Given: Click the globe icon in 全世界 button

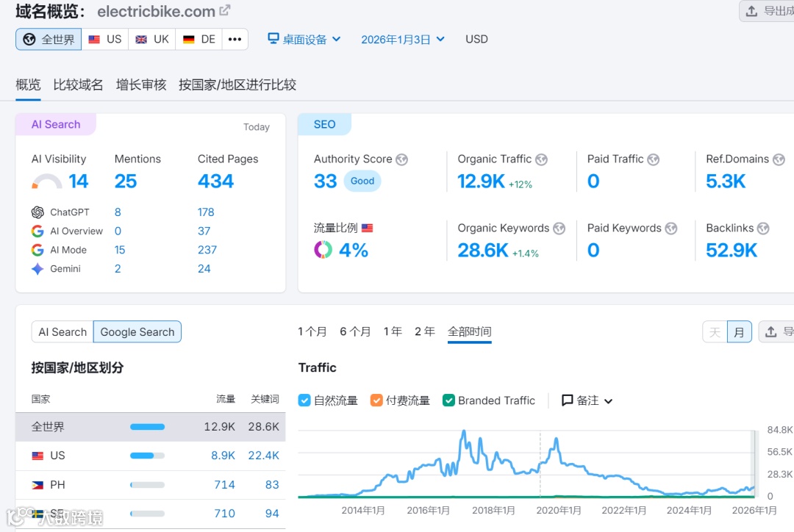Looking at the screenshot, I should tap(29, 39).
